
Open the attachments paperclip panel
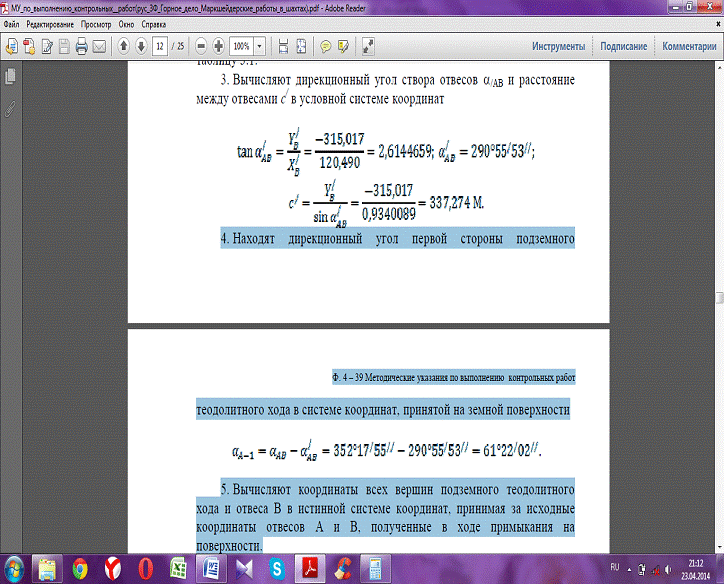(x=11, y=109)
